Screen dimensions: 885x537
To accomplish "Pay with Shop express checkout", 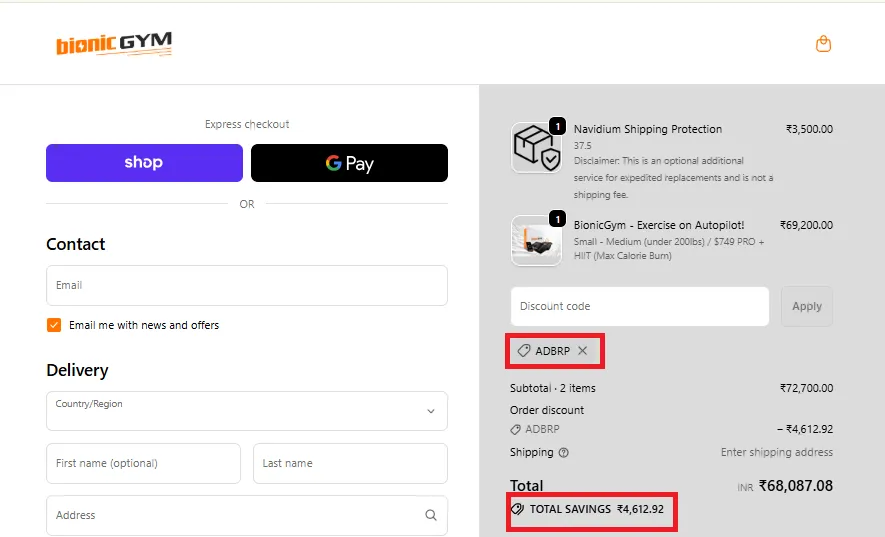I will click(144, 163).
